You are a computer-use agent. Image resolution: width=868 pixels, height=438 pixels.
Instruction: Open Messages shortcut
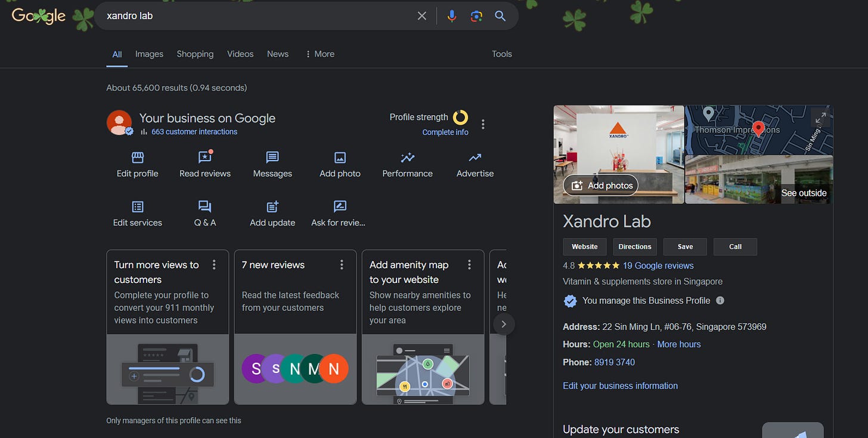click(272, 165)
